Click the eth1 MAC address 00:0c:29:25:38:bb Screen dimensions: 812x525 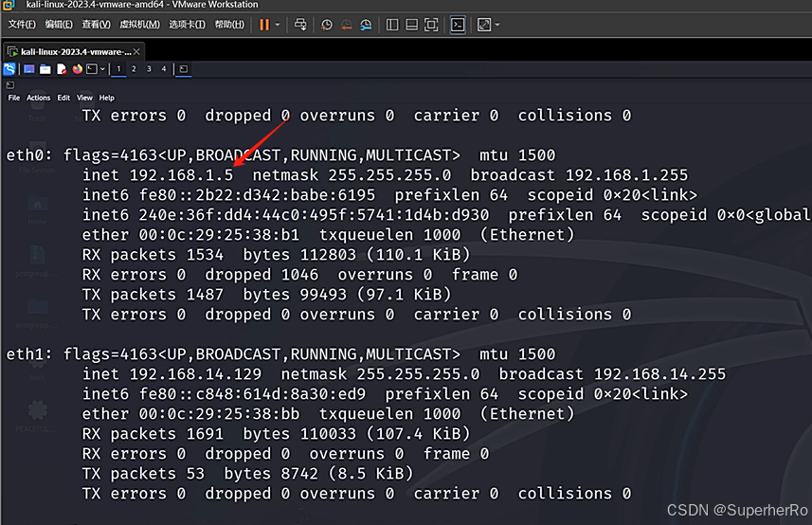pos(219,414)
